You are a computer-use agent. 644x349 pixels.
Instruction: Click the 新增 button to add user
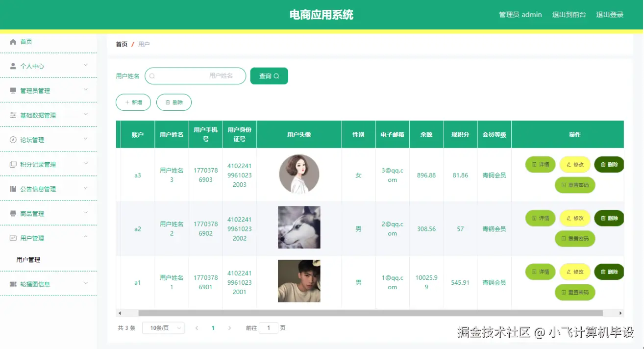point(133,102)
